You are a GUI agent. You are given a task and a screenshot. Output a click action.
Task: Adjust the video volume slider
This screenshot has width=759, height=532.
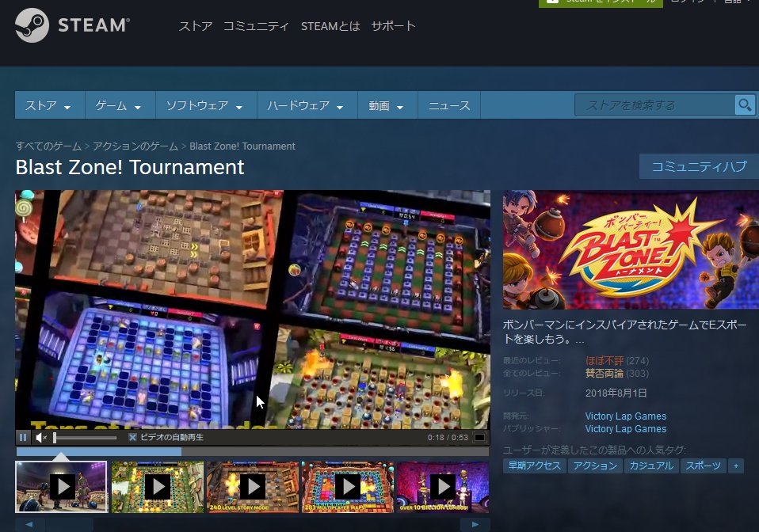pyautogui.click(x=85, y=438)
